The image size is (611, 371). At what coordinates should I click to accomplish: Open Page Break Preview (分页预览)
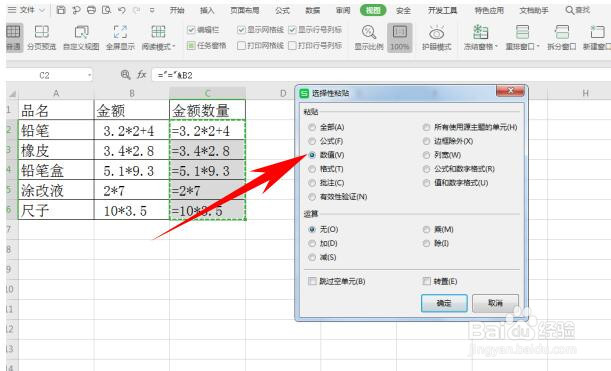[41, 37]
